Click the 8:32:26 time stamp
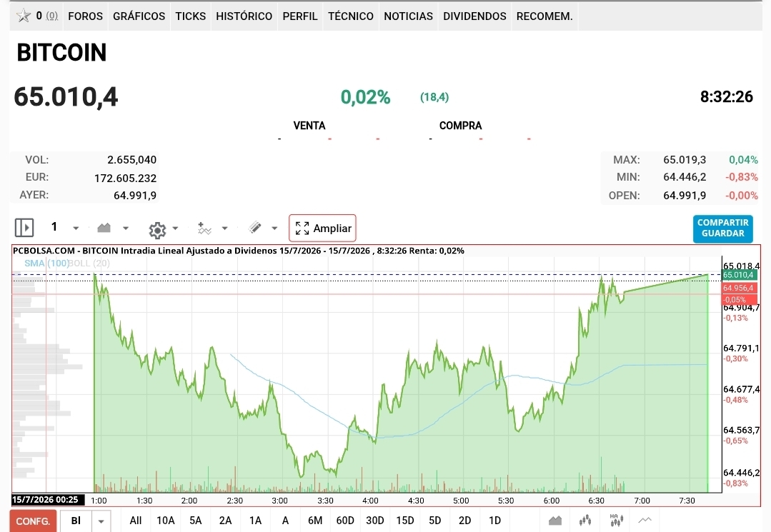Image resolution: width=771 pixels, height=532 pixels. click(x=726, y=97)
